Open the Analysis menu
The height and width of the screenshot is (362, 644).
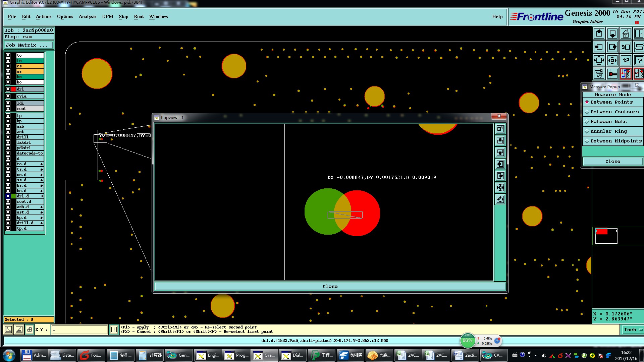click(x=87, y=16)
